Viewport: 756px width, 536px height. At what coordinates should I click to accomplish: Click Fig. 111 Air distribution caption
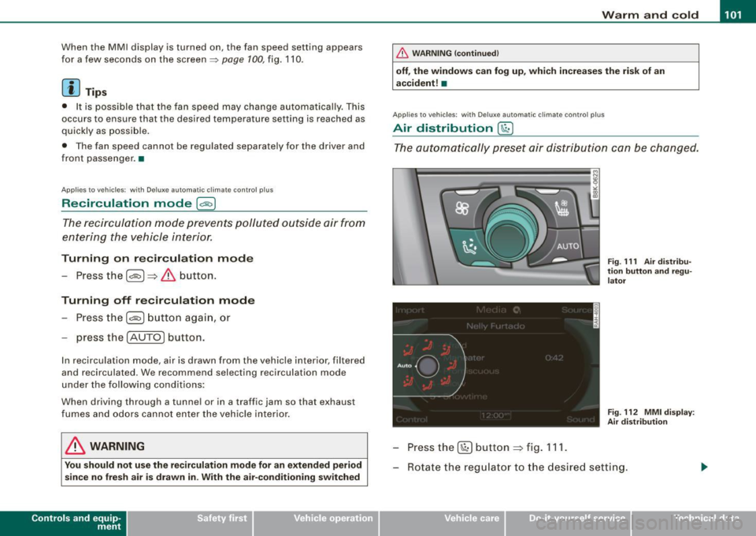pyautogui.click(x=650, y=271)
